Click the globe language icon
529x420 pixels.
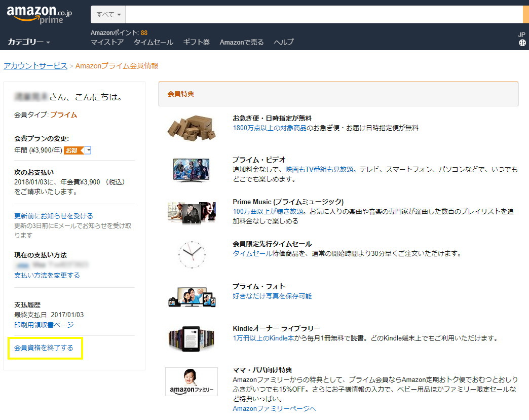tap(522, 43)
